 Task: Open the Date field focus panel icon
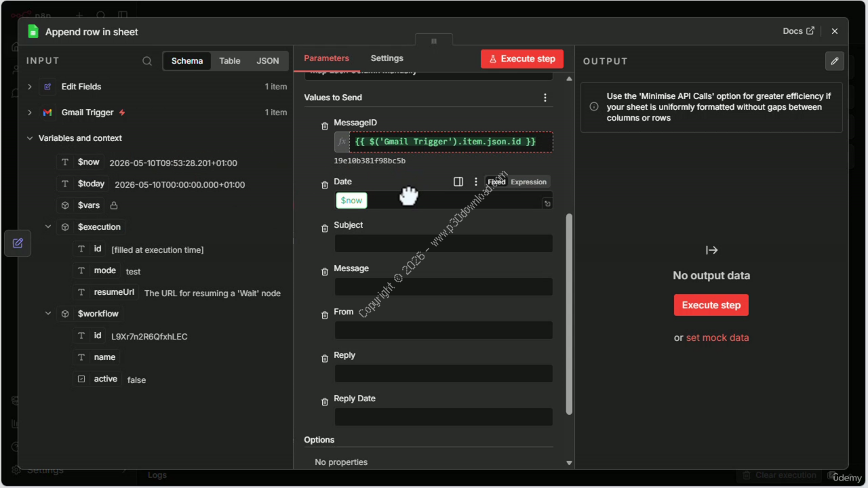458,182
